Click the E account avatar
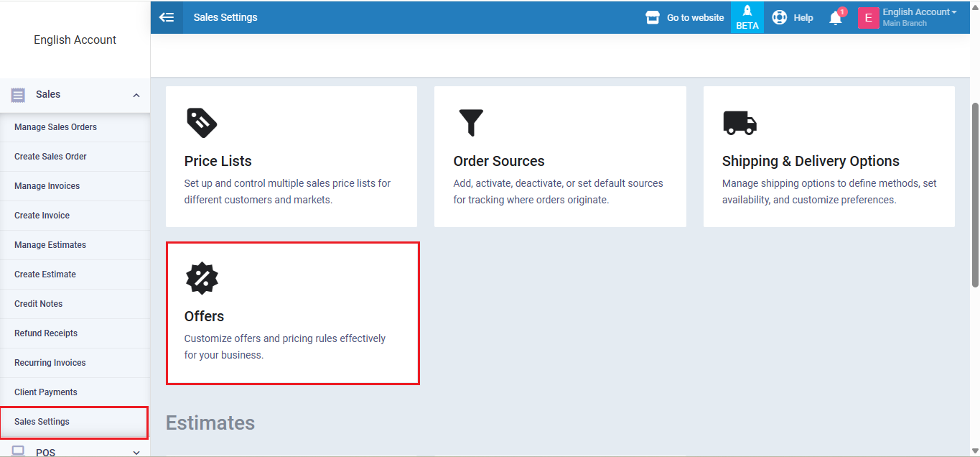Viewport: 980px width, 457px height. (868, 18)
